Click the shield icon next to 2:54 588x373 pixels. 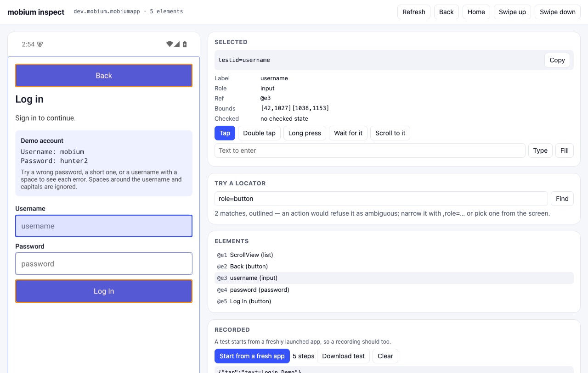click(x=40, y=45)
